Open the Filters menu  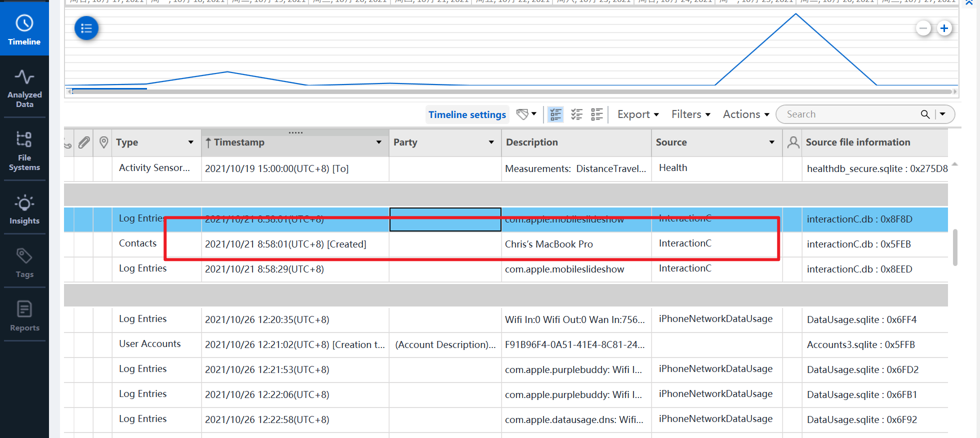[691, 114]
